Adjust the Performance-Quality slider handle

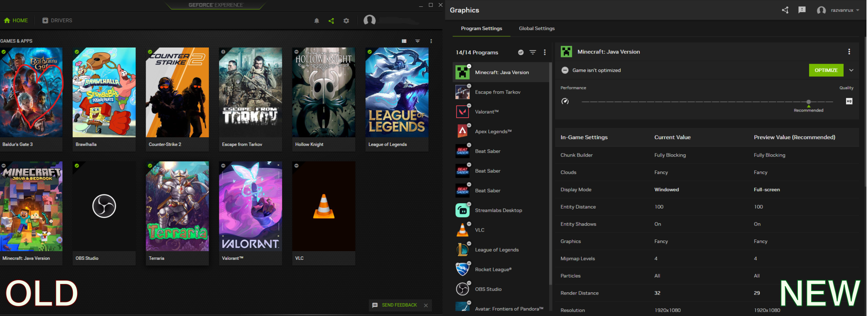tap(808, 102)
